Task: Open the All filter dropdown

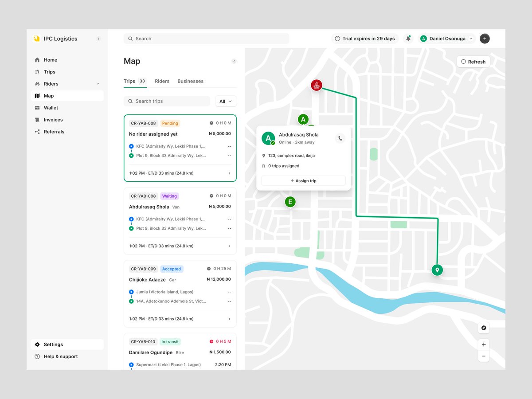Action: 226,101
